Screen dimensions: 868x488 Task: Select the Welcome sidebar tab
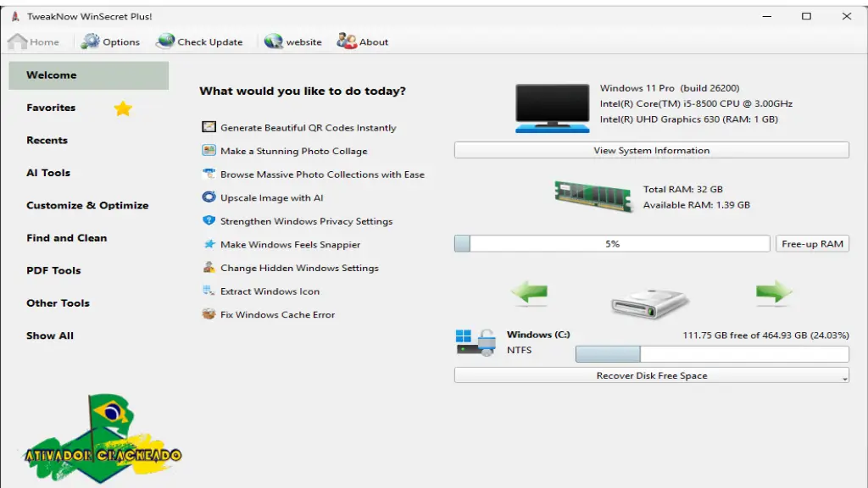click(88, 75)
